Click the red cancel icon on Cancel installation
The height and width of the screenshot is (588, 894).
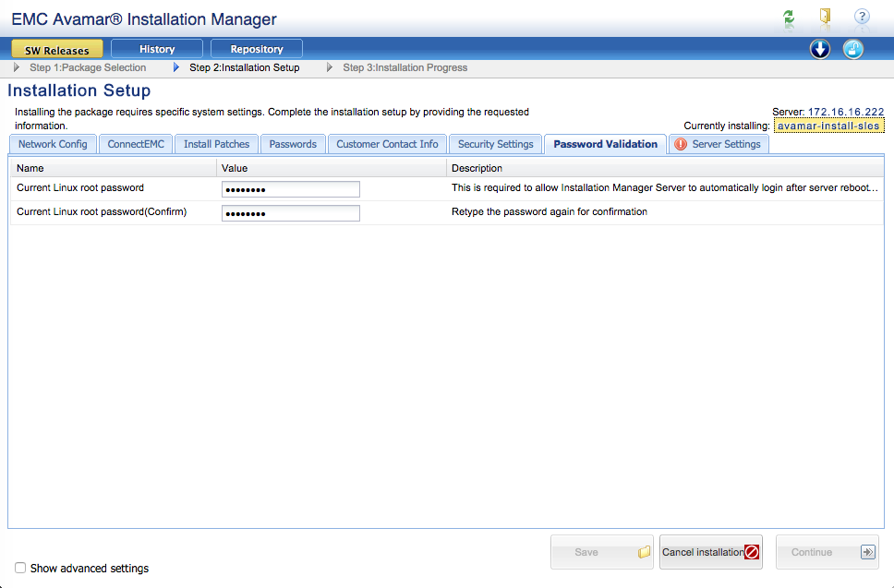click(x=751, y=552)
